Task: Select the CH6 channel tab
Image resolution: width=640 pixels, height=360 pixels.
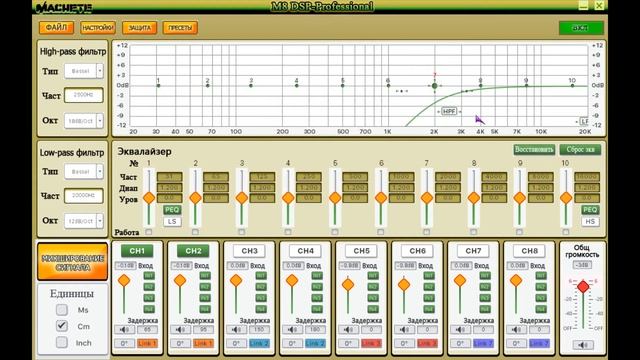Action: click(417, 251)
